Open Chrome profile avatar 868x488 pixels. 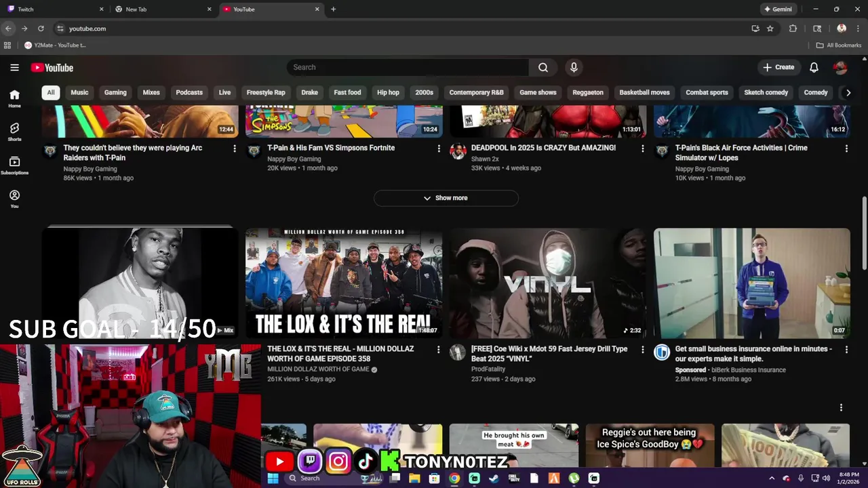tap(842, 28)
